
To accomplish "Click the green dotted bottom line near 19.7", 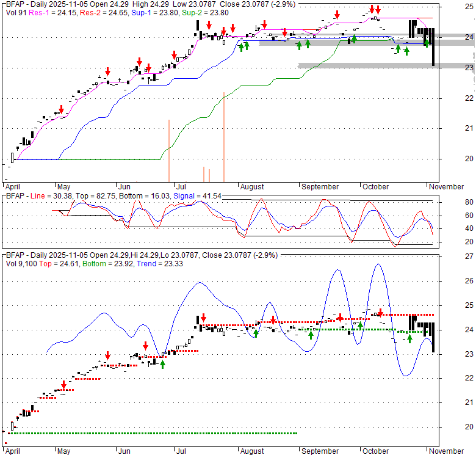I will click(153, 433).
